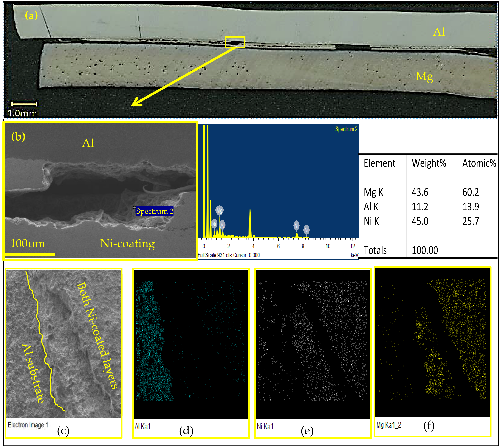Click the low-energy Ni marker near 1 keV
The height and width of the screenshot is (448, 502).
tap(214, 224)
